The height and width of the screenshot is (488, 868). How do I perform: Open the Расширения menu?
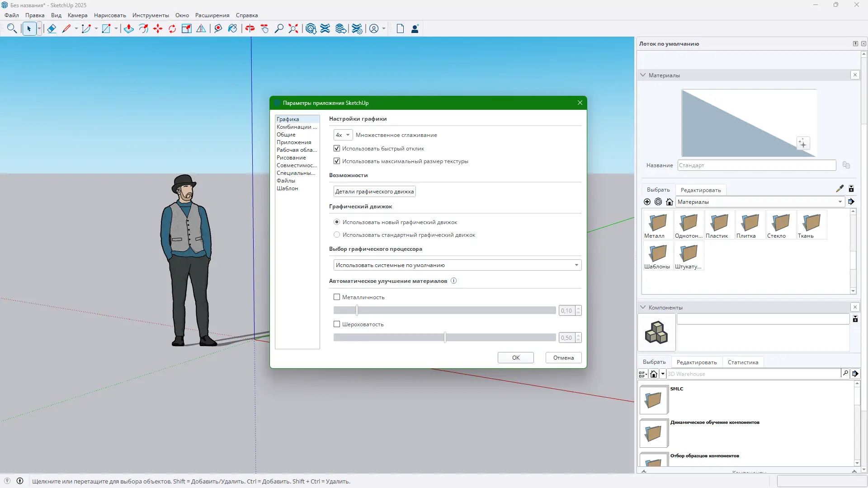pyautogui.click(x=212, y=15)
